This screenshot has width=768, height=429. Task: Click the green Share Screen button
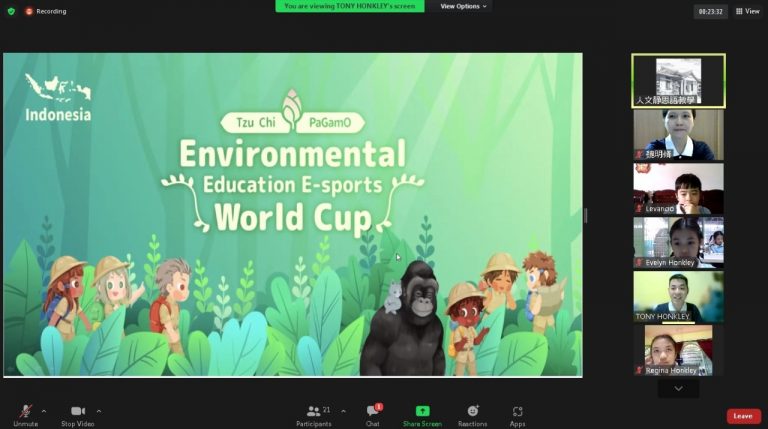422,415
